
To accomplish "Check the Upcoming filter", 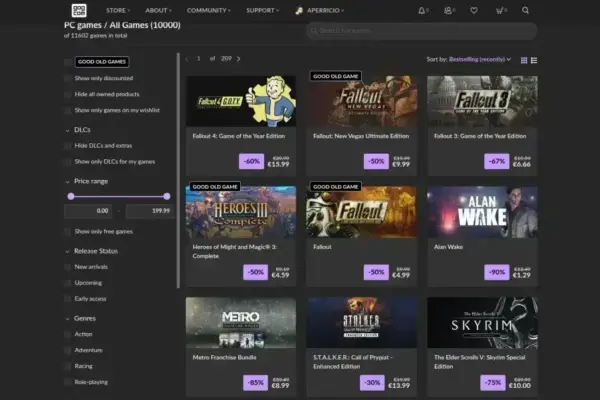I will (x=68, y=283).
